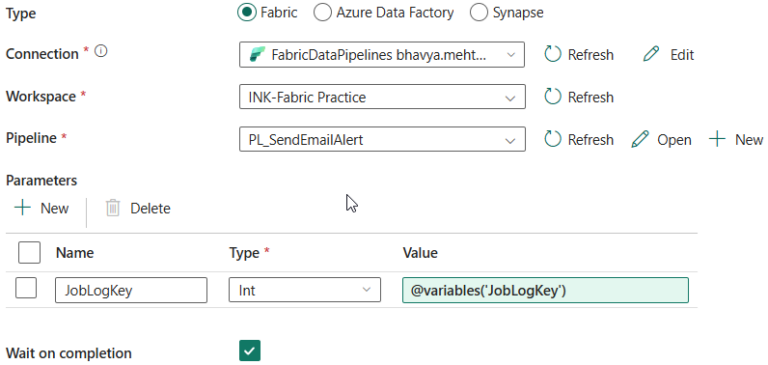The height and width of the screenshot is (365, 768).
Task: Click the Wait on completion label
Action: (x=69, y=353)
